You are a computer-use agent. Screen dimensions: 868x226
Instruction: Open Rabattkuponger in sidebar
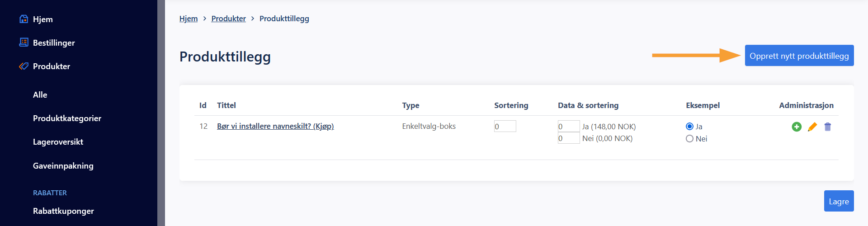coord(63,211)
